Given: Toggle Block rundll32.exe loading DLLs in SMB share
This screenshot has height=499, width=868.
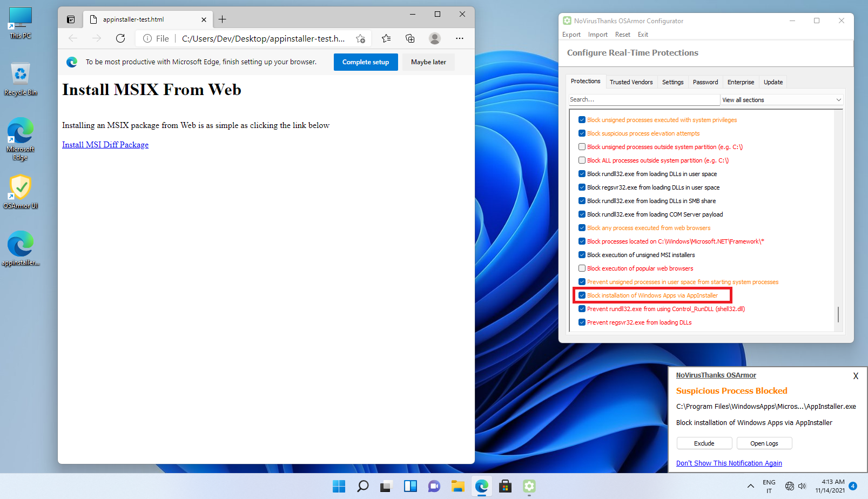Looking at the screenshot, I should click(x=582, y=201).
